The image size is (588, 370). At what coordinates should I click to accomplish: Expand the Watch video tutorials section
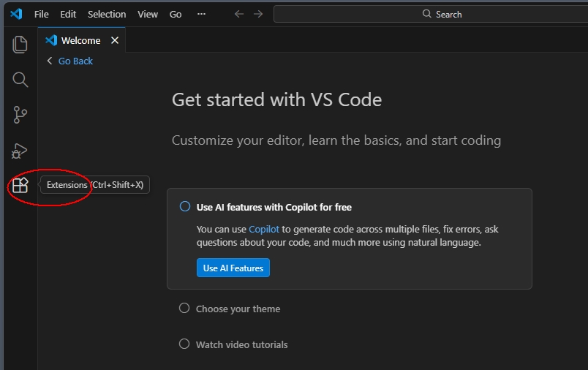(x=241, y=344)
